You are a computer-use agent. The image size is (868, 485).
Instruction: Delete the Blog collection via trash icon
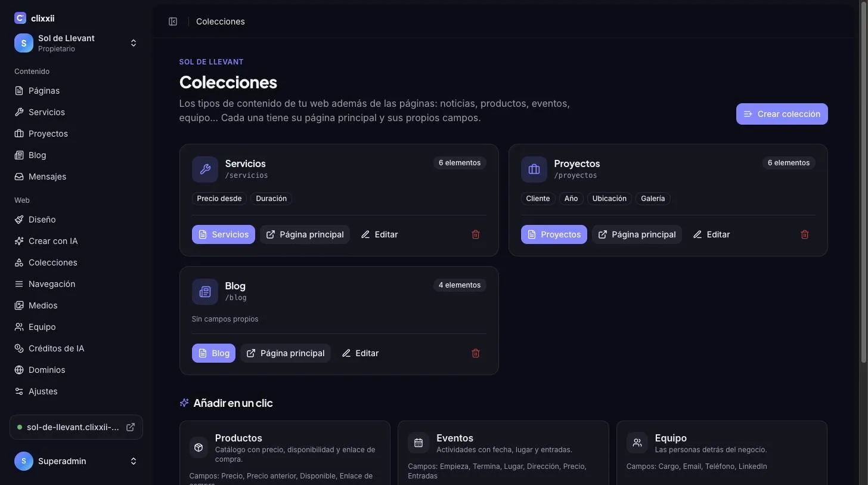(476, 353)
